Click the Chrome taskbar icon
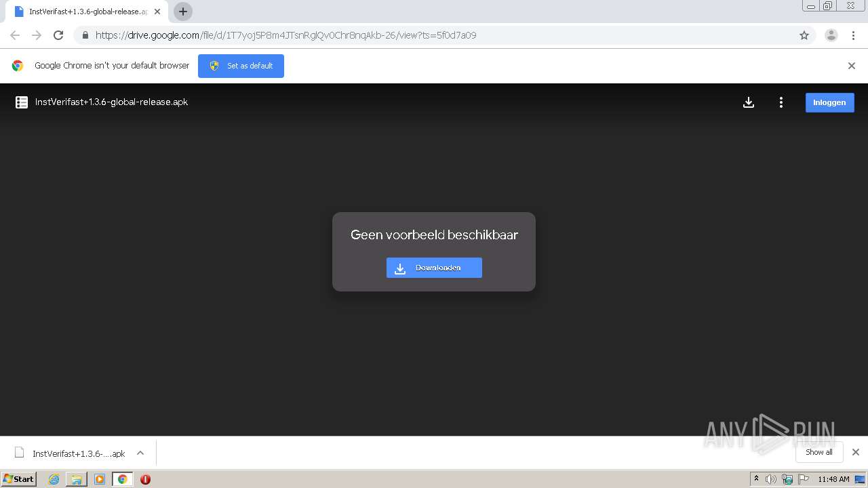The height and width of the screenshot is (488, 868). click(x=122, y=479)
